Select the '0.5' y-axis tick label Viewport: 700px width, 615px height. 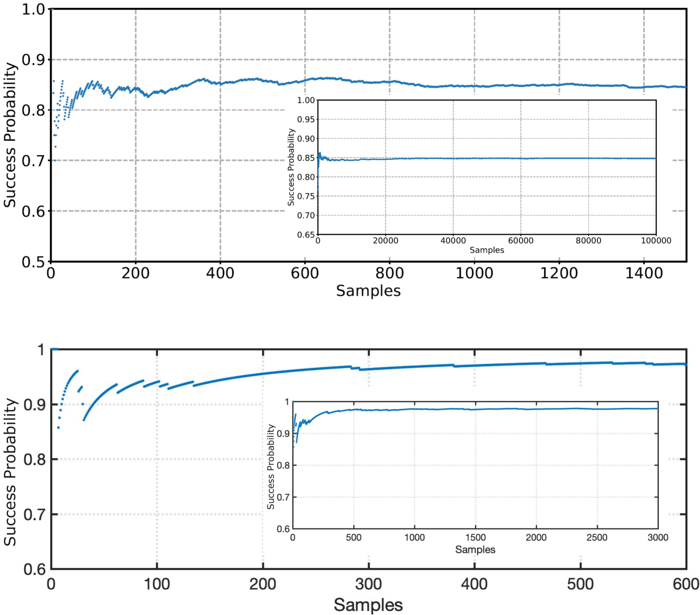(x=33, y=262)
